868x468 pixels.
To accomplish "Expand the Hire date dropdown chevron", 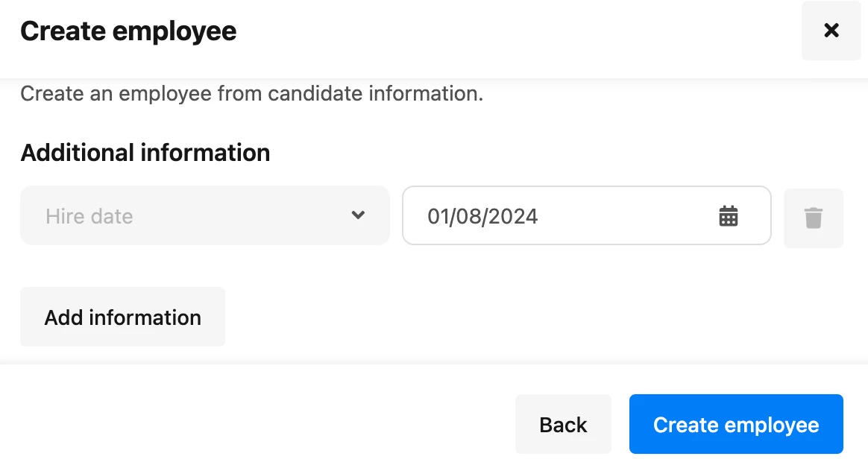I will point(358,215).
